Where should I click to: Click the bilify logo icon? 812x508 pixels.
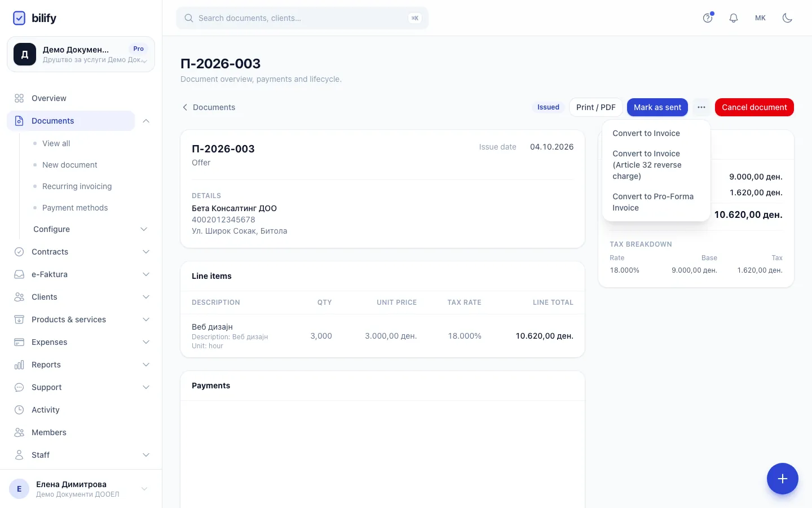(x=19, y=18)
